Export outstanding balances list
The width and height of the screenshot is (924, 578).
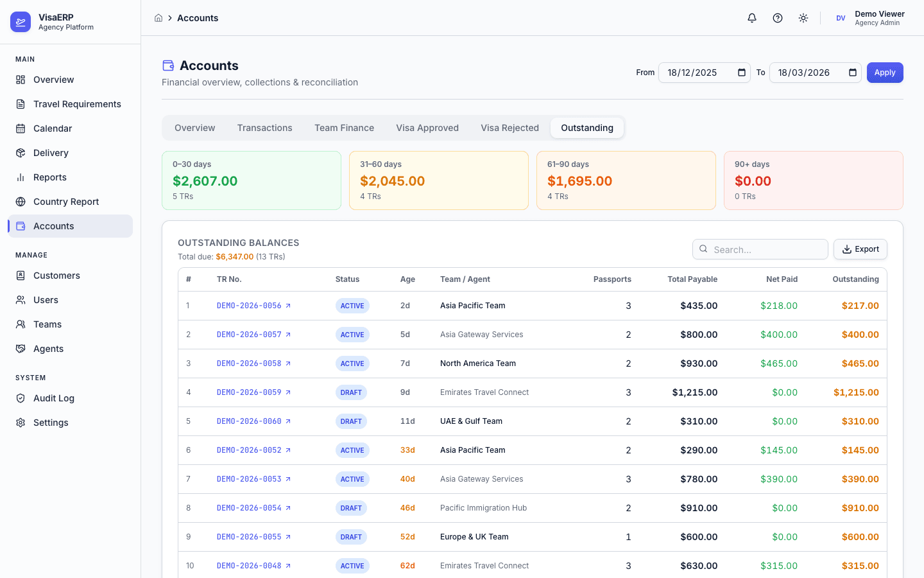point(860,249)
